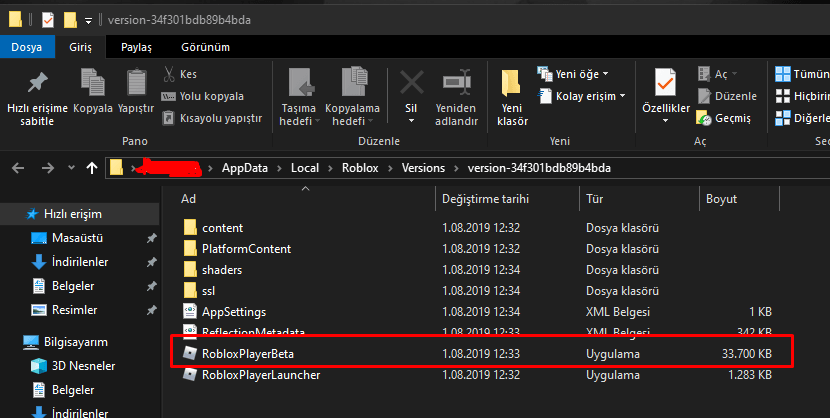The width and height of the screenshot is (830, 418).
Task: Click Local in the address bar
Action: (305, 168)
